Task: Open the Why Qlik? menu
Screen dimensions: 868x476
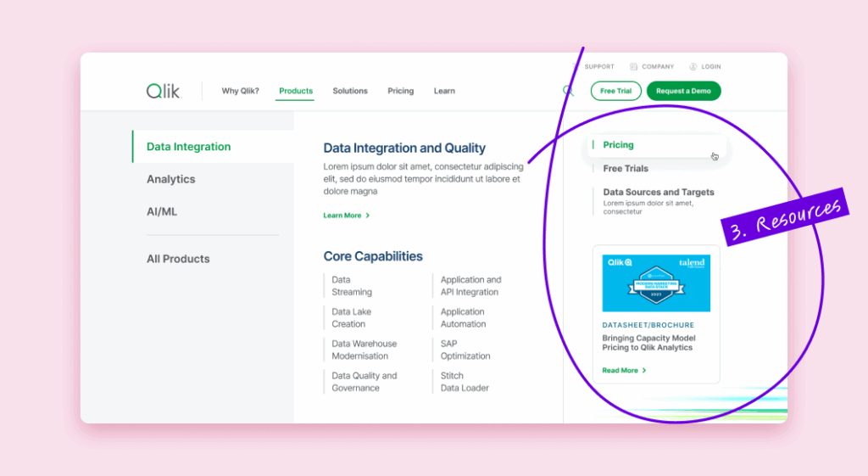Action: pyautogui.click(x=240, y=91)
